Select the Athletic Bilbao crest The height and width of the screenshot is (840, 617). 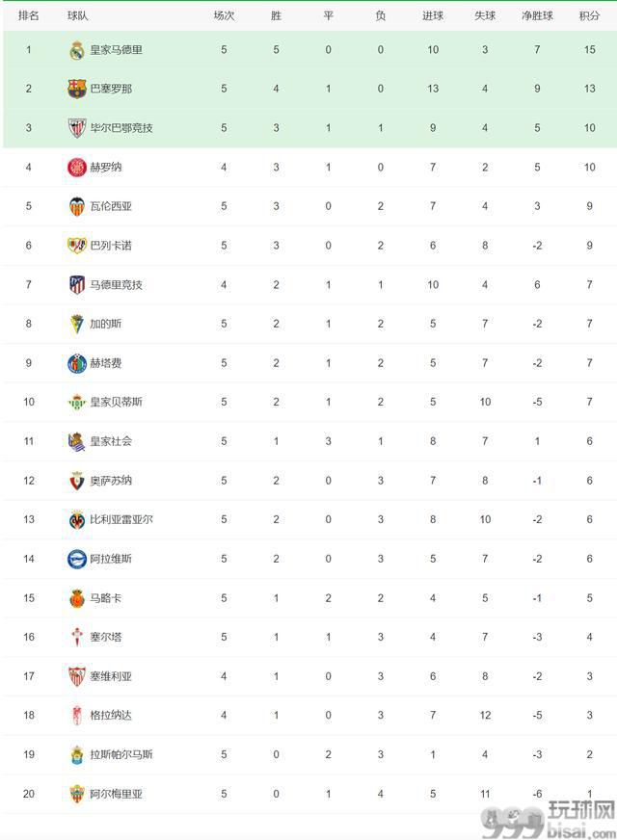pyautogui.click(x=77, y=128)
